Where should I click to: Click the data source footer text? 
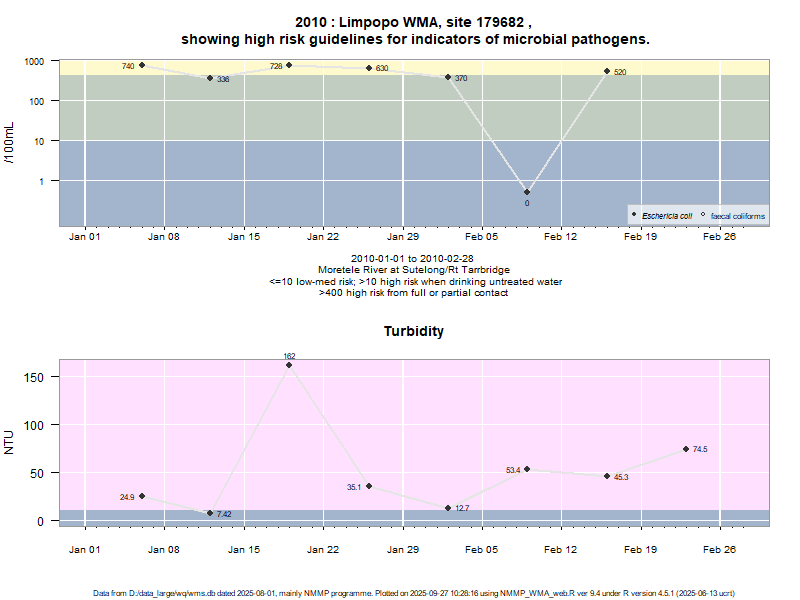pos(414,593)
